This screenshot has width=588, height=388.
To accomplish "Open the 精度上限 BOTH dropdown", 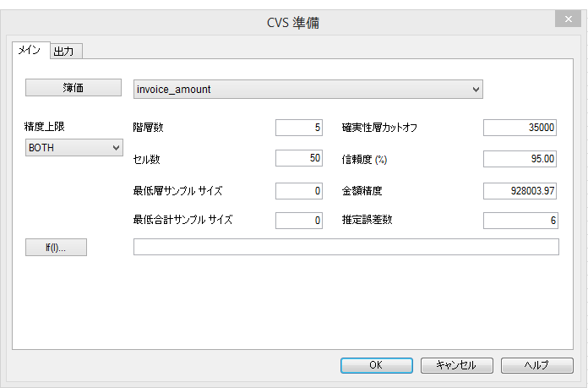I will pos(74,148).
